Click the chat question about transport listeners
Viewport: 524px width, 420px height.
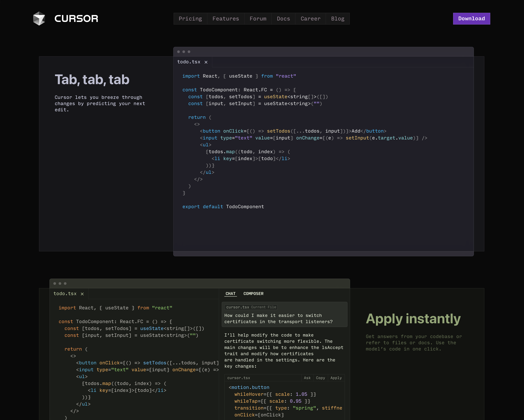(278, 319)
